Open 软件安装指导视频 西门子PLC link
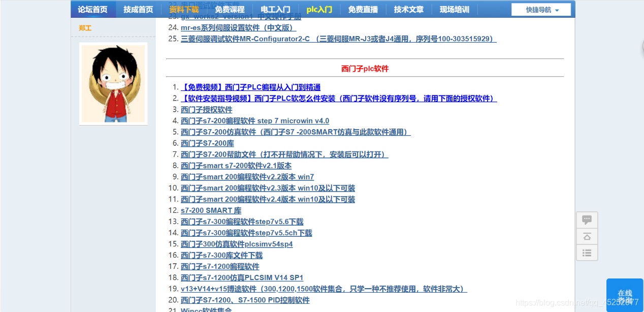The width and height of the screenshot is (644, 312). [x=339, y=99]
